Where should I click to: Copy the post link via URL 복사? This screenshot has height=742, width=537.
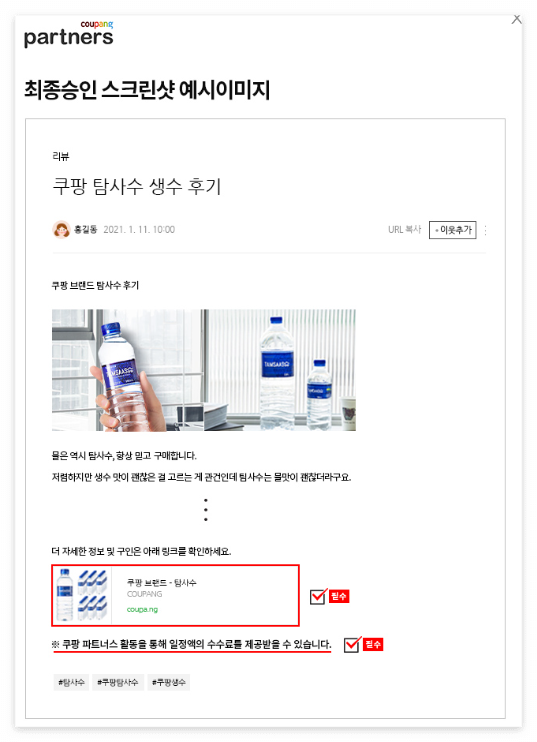point(405,230)
